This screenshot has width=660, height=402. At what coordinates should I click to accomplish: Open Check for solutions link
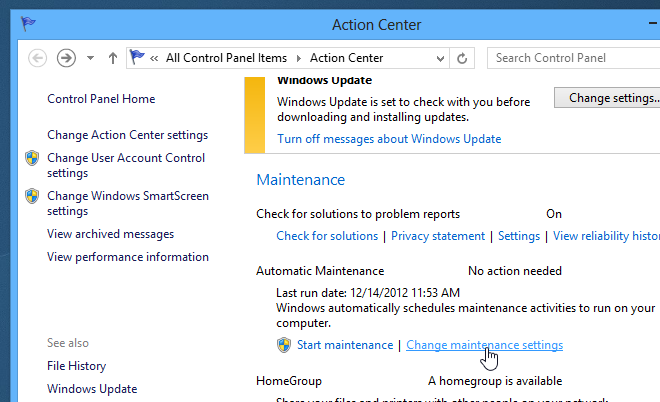pyautogui.click(x=327, y=236)
